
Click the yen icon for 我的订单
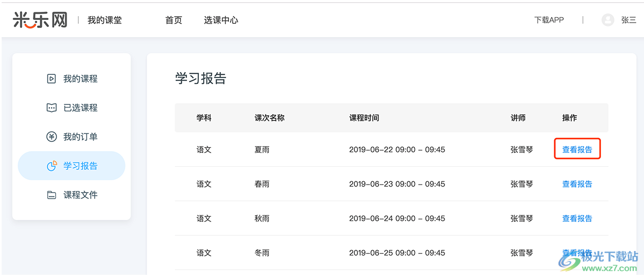point(52,137)
